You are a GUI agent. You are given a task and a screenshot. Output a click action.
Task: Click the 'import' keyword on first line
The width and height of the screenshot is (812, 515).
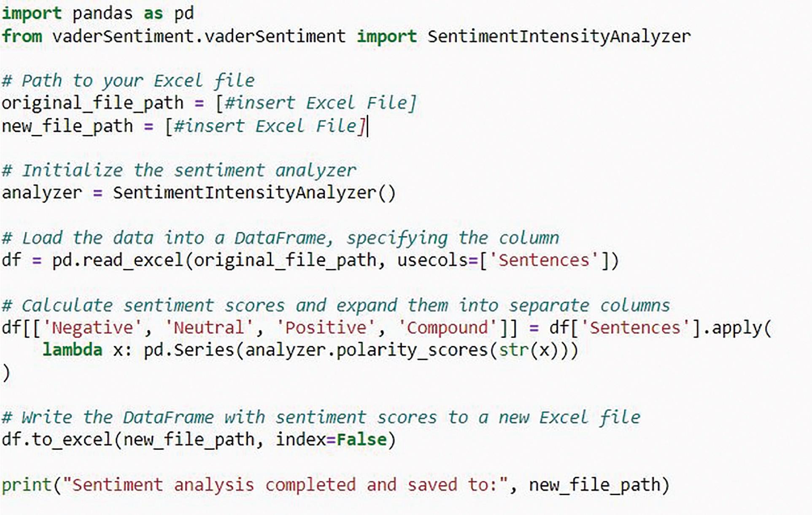[31, 14]
